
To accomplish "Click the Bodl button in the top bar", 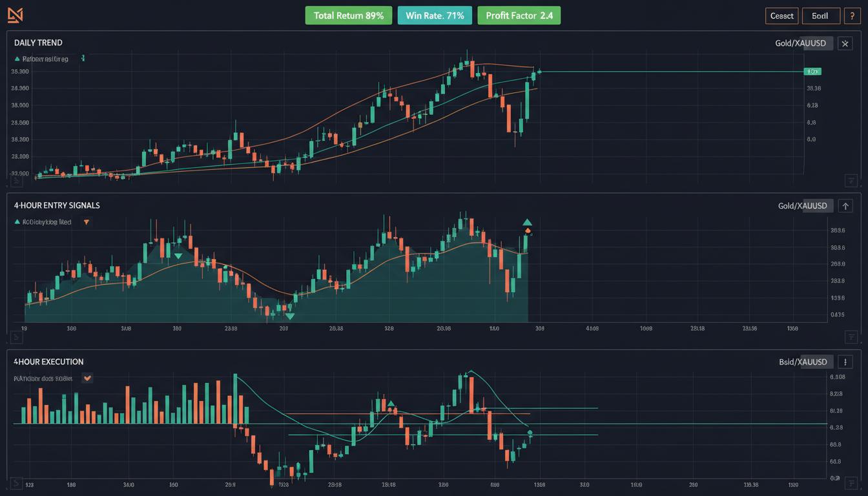I will coord(821,15).
